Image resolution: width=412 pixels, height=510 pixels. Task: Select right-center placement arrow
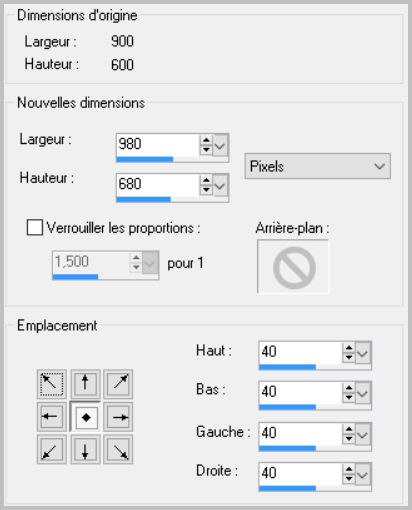point(118,417)
